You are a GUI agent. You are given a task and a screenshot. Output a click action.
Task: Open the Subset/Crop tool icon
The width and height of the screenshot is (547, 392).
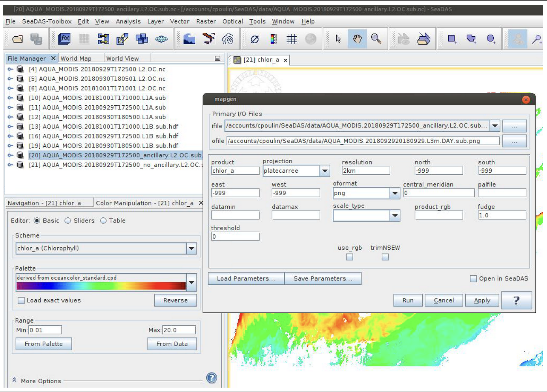[122, 39]
